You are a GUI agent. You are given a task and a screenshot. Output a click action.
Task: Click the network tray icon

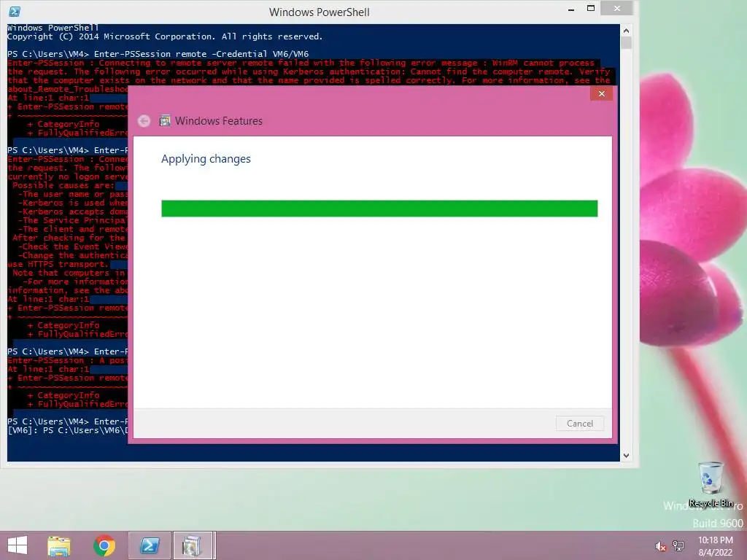tap(678, 546)
